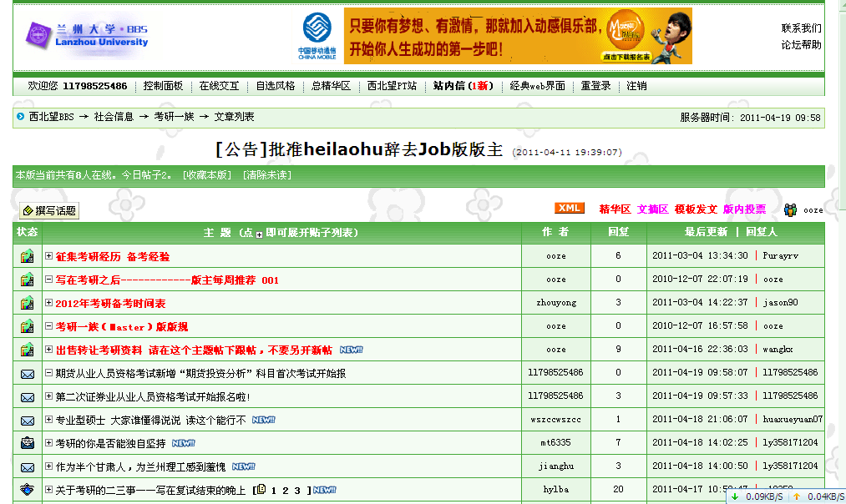Click the moderator people icon beside ooze
Screen dimensions: 846x504
click(x=790, y=210)
